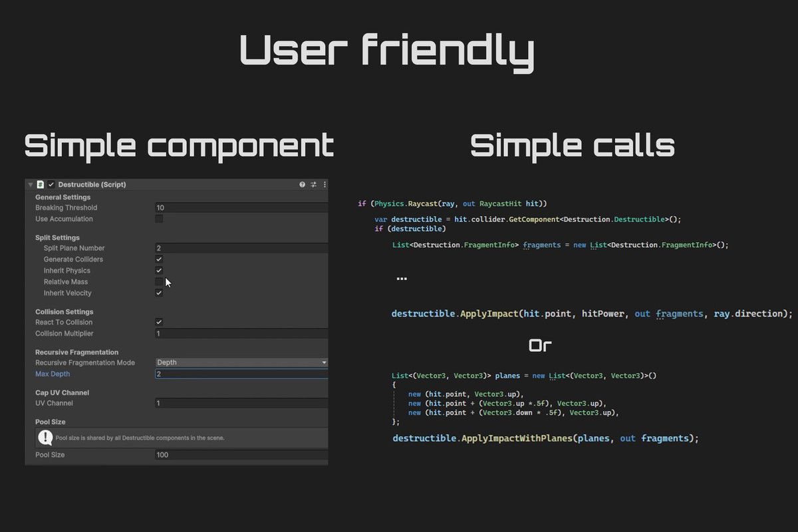Screen dimensions: 798x532
Task: Click the Breaking Threshold value field
Action: click(x=241, y=207)
